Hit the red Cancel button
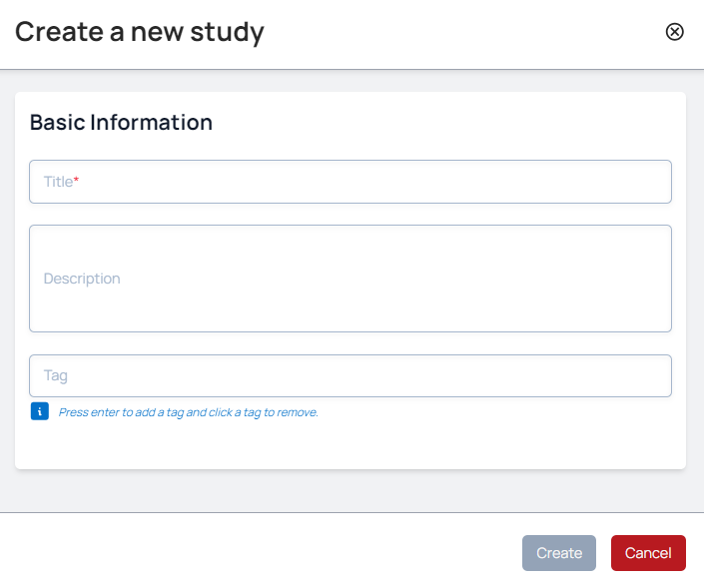Screen dimensions: 704x588 point(648,553)
